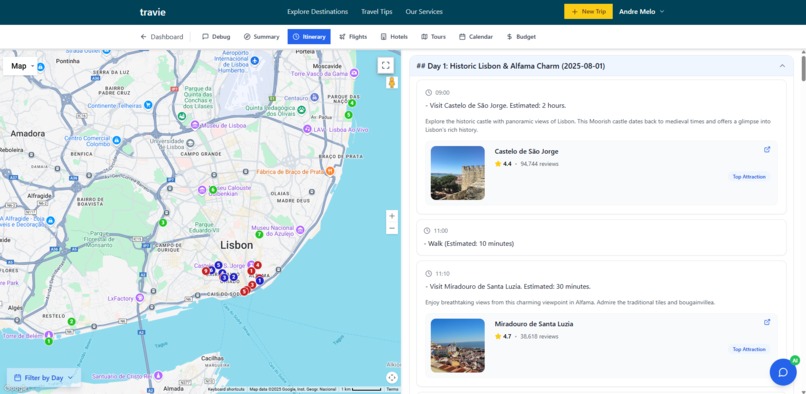Zoom out on the map

(392, 228)
